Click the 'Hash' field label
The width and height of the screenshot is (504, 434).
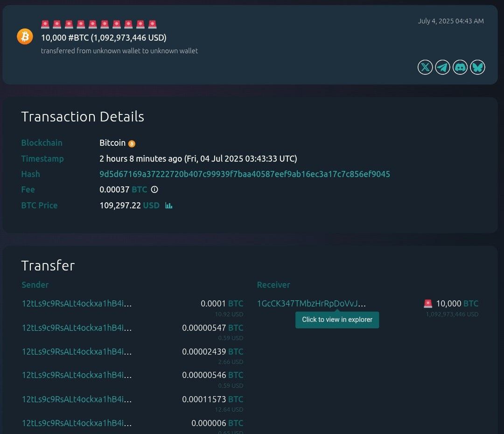point(30,174)
